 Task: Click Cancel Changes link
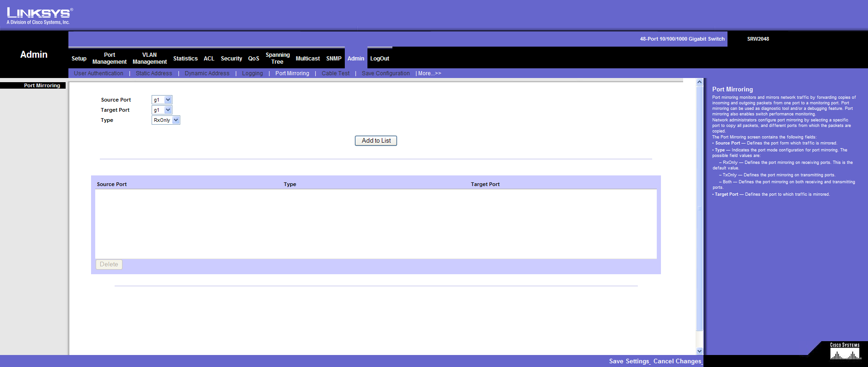pyautogui.click(x=677, y=361)
